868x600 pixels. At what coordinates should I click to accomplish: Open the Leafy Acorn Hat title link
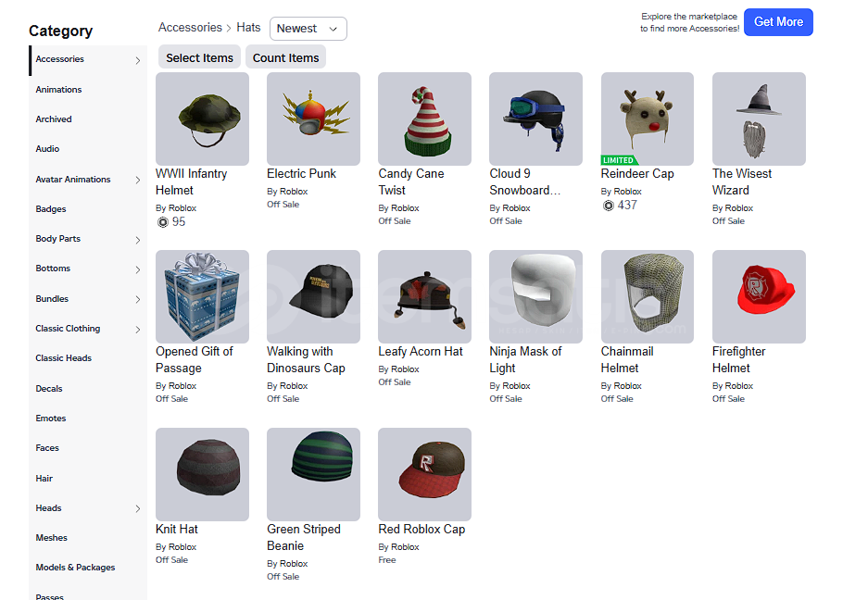421,352
